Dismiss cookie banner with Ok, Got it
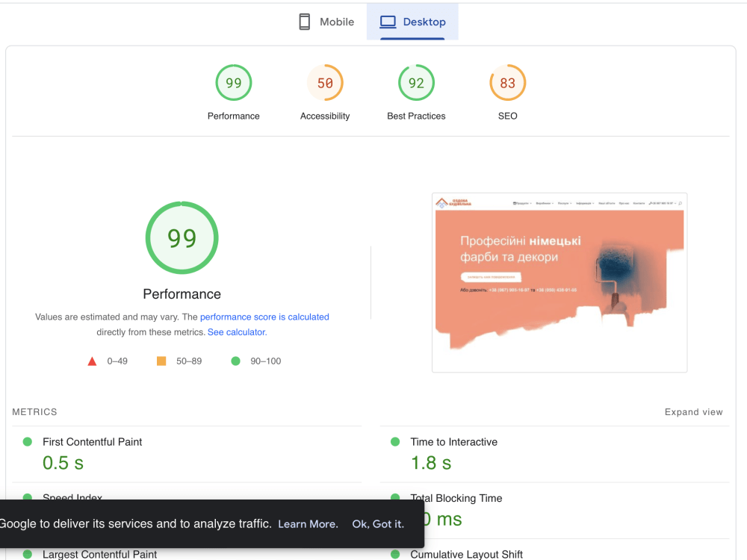Image resolution: width=747 pixels, height=560 pixels. click(378, 524)
